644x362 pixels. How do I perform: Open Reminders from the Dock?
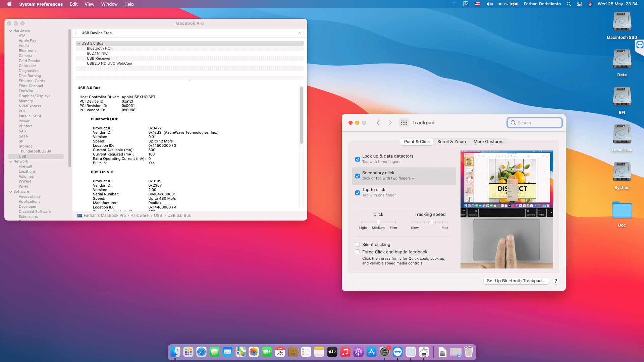point(306,352)
